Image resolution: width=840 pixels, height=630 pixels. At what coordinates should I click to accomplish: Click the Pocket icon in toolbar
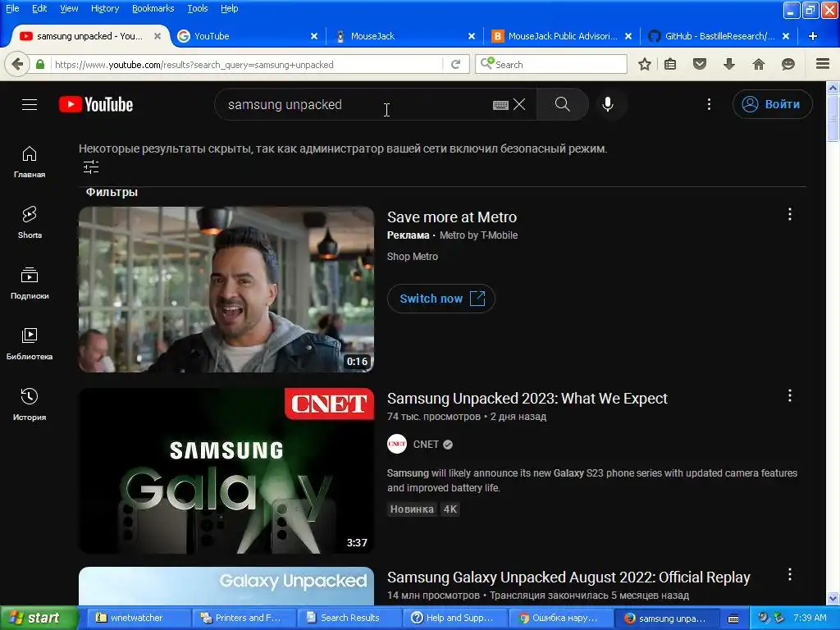(700, 64)
